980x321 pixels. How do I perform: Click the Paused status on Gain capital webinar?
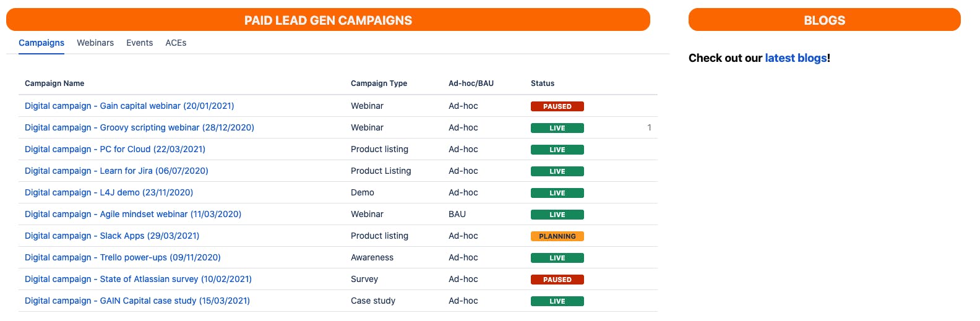point(557,106)
